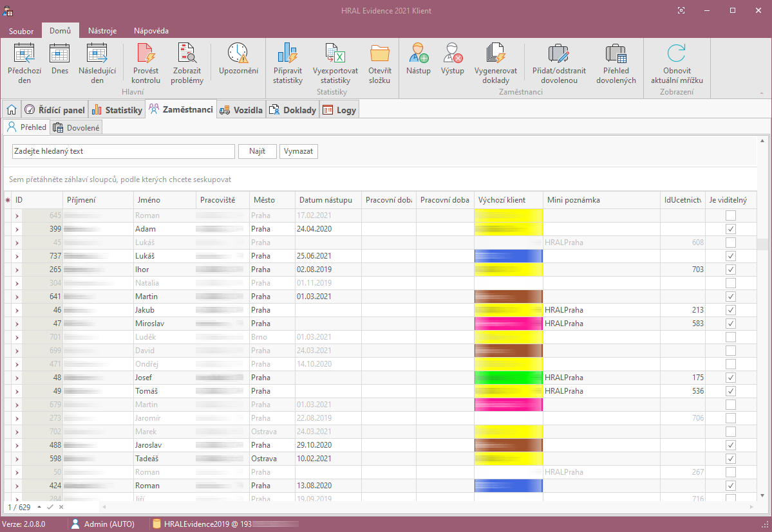Toggle Je viditelný for Tadeáš 598
Screen dimensions: 772x532
point(731,459)
